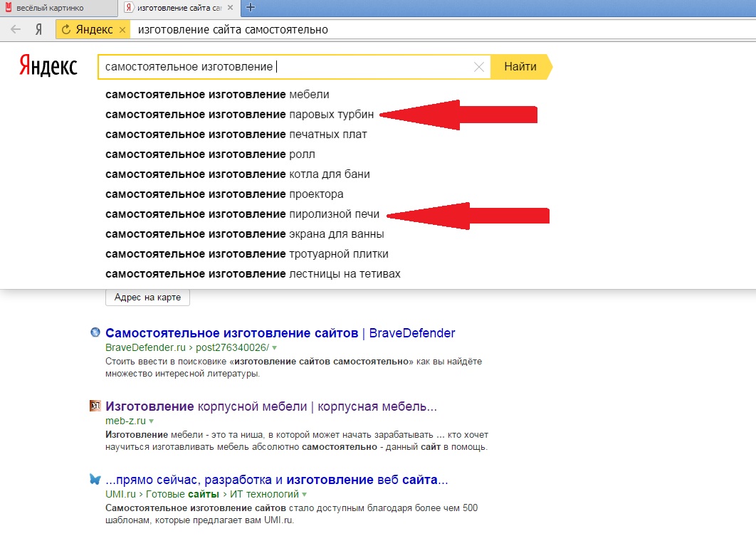The image size is (756, 536).
Task: Click the address bar query text
Action: (x=233, y=30)
